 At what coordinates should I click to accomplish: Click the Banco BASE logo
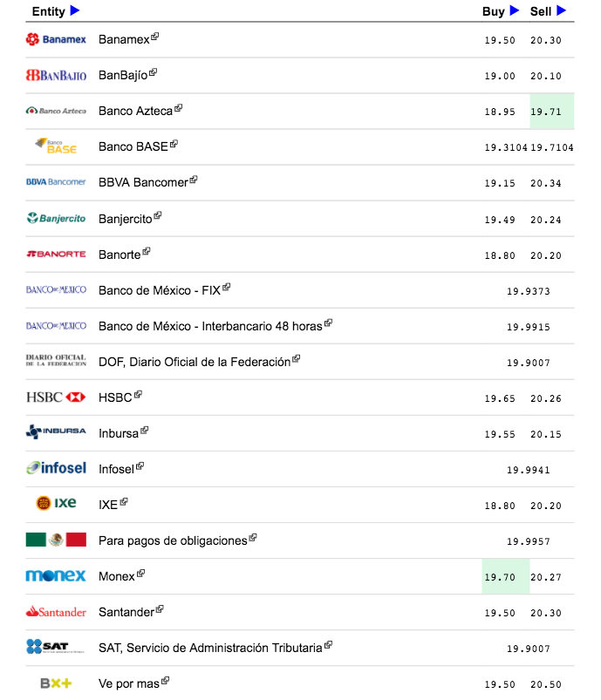(x=56, y=146)
